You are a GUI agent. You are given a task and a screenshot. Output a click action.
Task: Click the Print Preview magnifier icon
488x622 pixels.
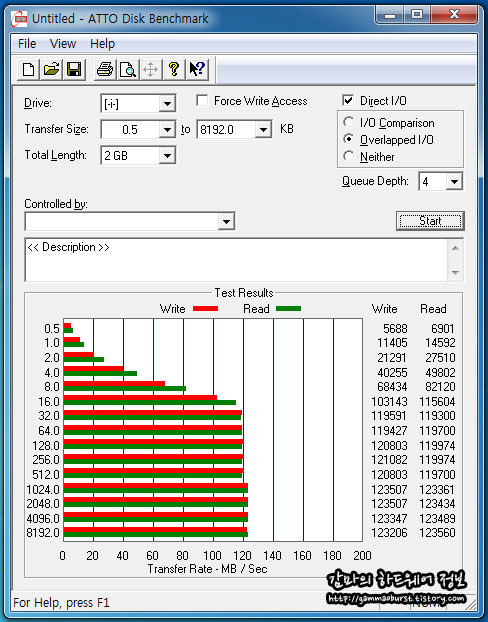click(x=128, y=70)
